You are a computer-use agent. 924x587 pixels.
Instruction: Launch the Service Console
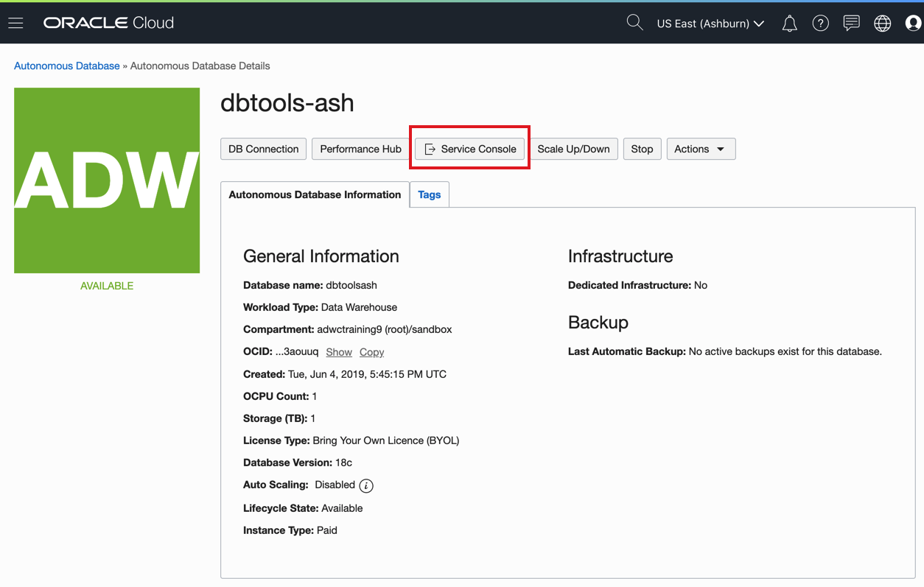click(x=470, y=149)
